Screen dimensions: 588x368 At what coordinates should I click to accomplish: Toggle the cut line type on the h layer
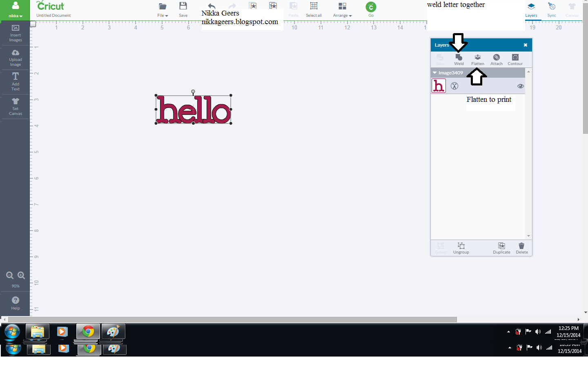point(454,86)
